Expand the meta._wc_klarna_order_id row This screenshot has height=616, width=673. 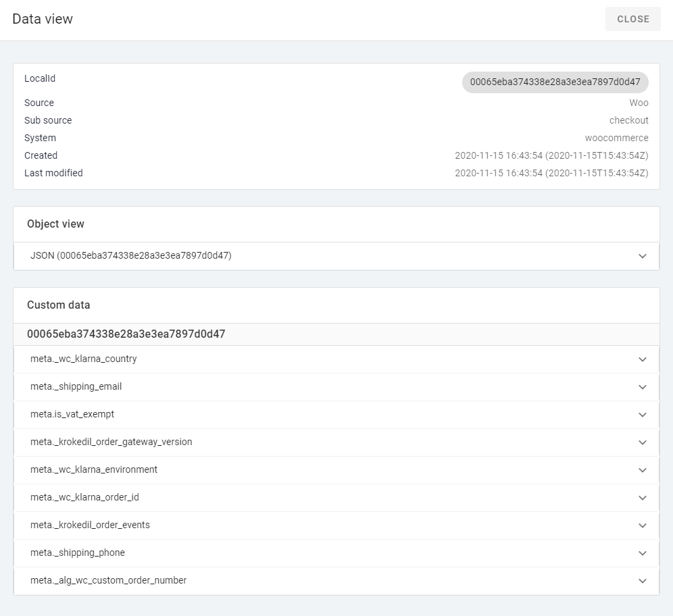pyautogui.click(x=643, y=498)
